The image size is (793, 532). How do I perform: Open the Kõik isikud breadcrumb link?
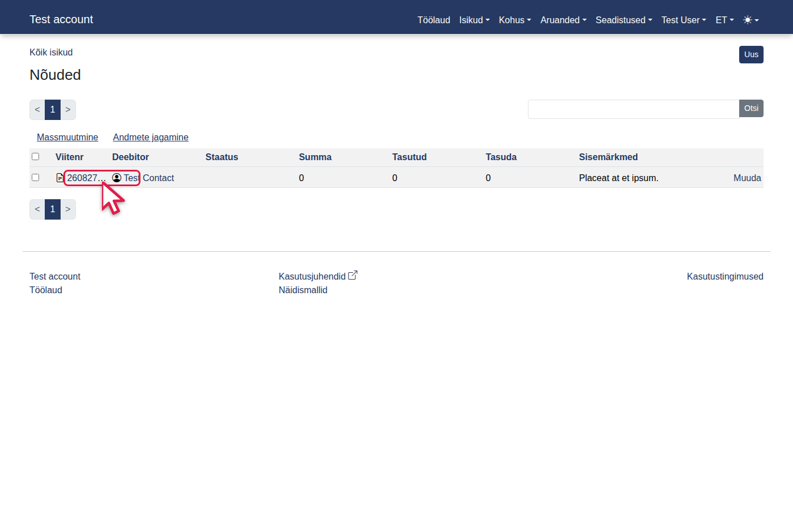(x=51, y=52)
